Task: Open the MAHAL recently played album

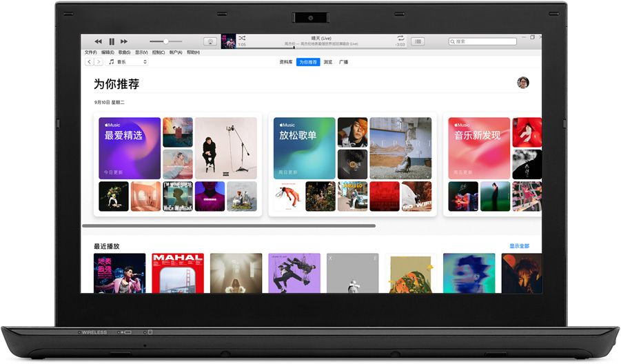Action: click(178, 273)
